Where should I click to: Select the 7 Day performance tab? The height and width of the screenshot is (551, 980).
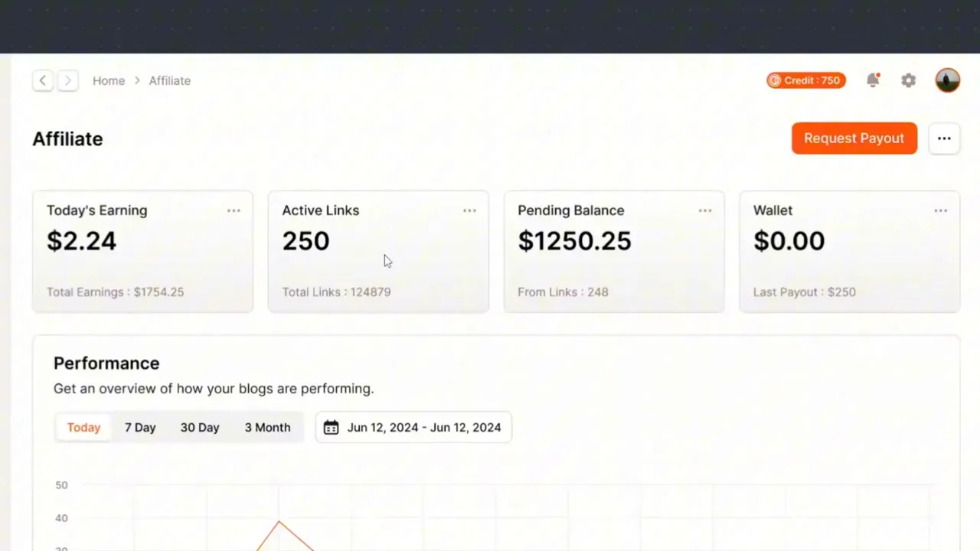pyautogui.click(x=140, y=427)
